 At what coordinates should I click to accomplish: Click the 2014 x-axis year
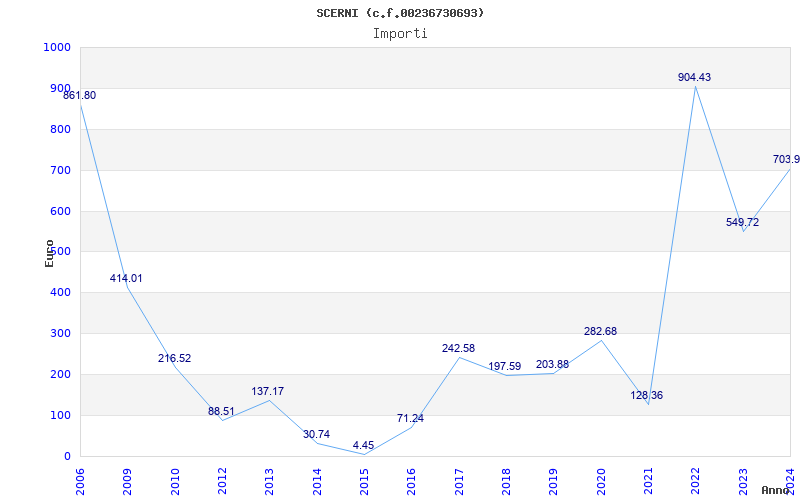(317, 482)
